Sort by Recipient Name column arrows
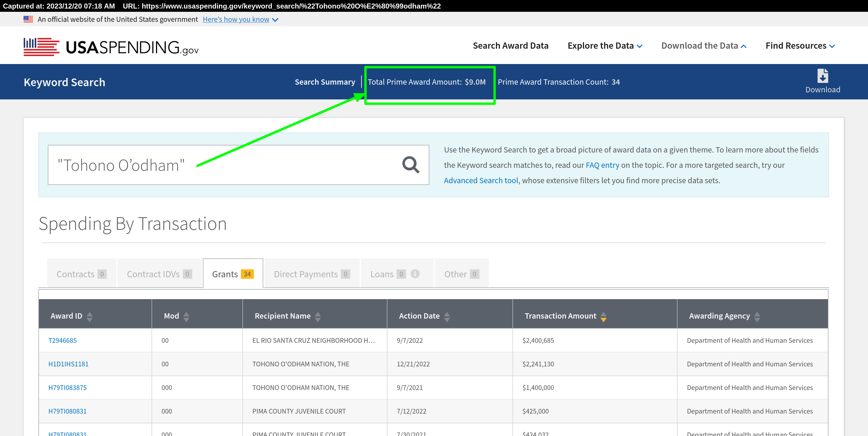868x436 pixels. (x=318, y=316)
